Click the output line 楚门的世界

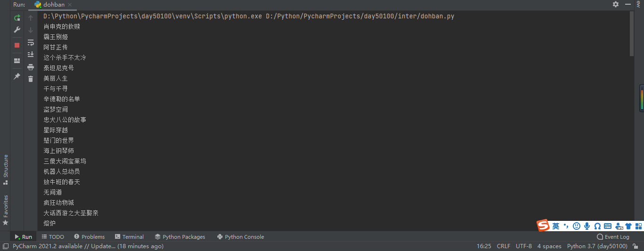58,140
